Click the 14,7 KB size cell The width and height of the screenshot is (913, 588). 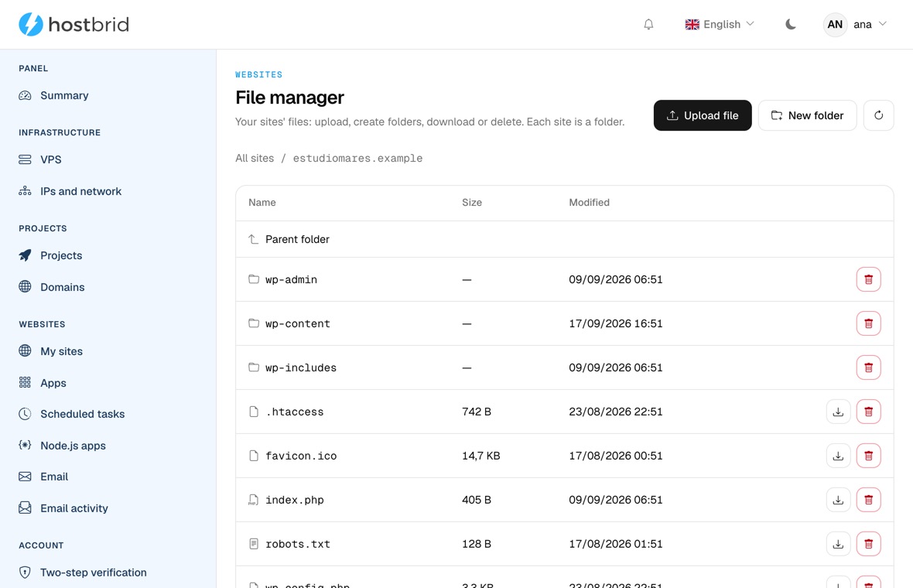pyautogui.click(x=481, y=456)
